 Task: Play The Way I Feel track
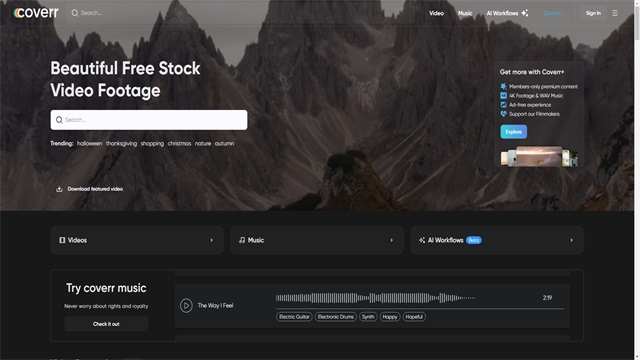pos(186,305)
